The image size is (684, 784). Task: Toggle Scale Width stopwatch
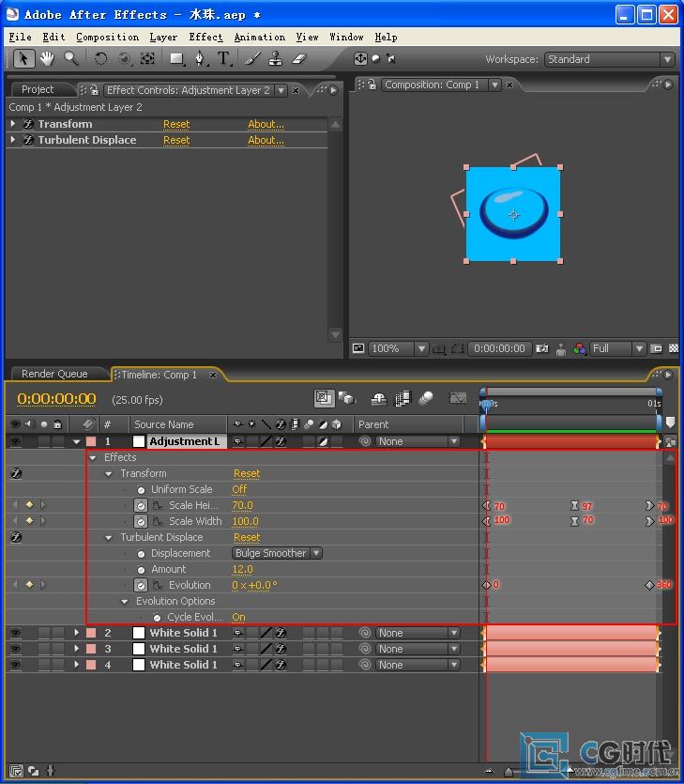141,521
